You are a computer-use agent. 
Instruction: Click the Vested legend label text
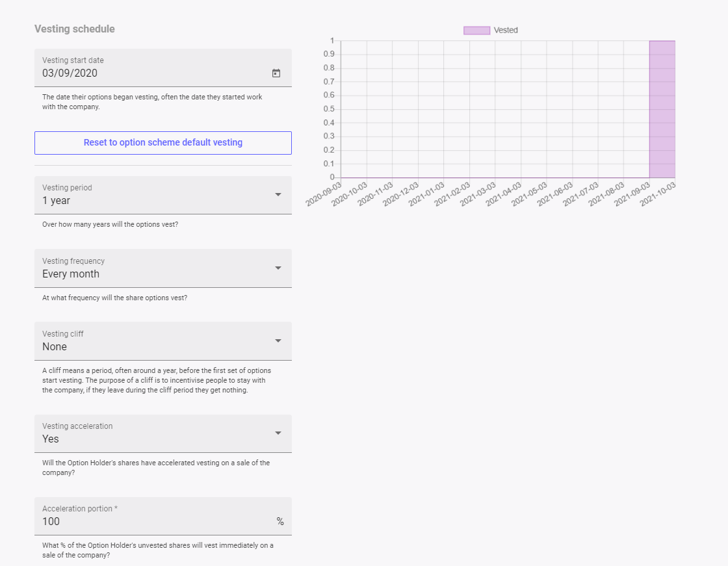(x=506, y=31)
